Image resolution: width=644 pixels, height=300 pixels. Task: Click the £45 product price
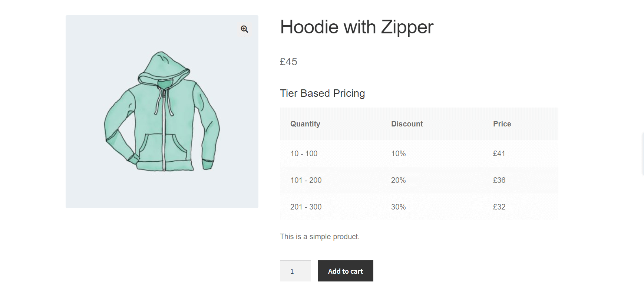pos(288,62)
